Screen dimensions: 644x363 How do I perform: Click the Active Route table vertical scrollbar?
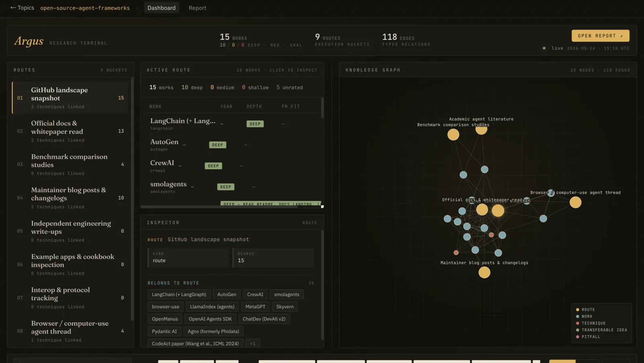(322, 108)
